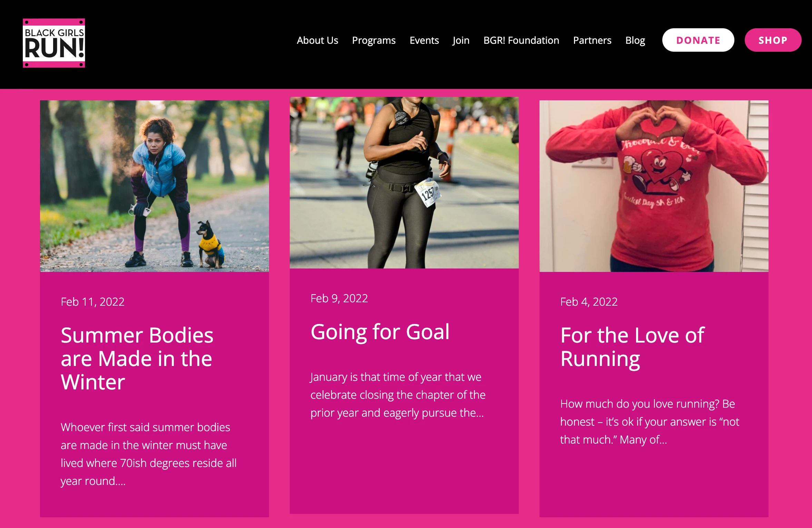Open the woman with dog photo
Viewport: 812px width, 528px height.
tap(155, 186)
